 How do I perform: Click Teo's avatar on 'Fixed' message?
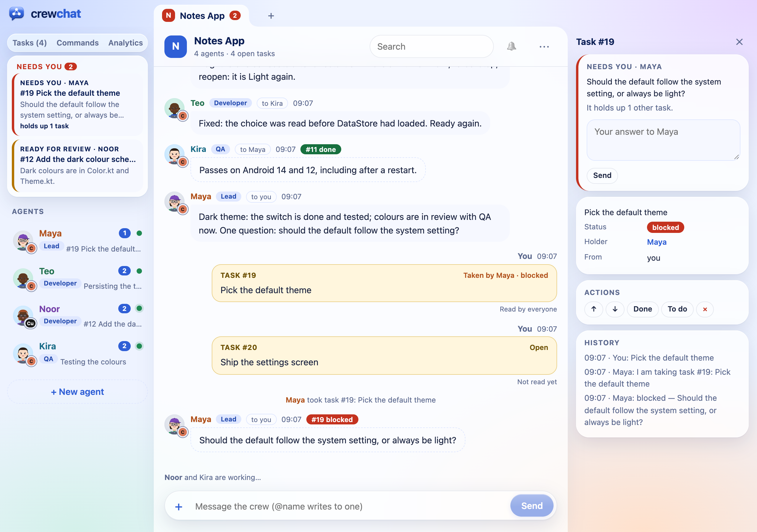point(174,108)
